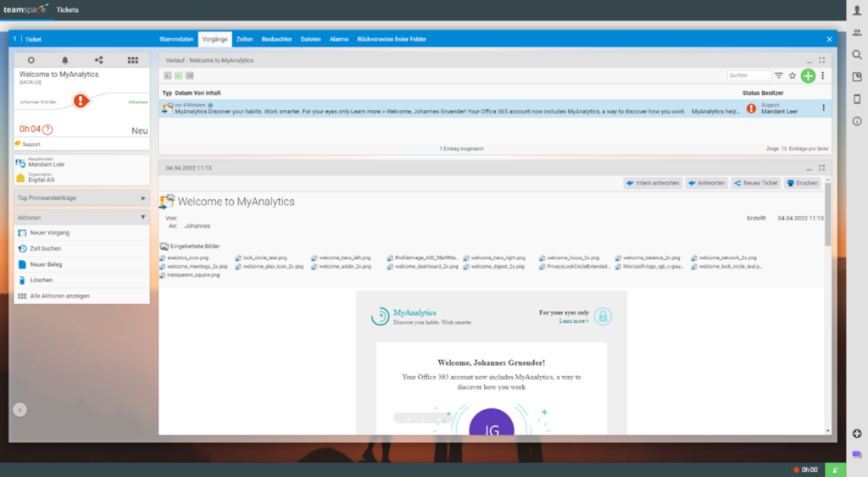Open the filter icon next to Suchen
The height and width of the screenshot is (477, 868).
[779, 75]
